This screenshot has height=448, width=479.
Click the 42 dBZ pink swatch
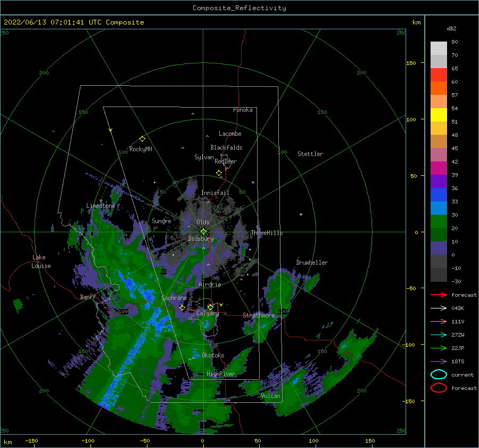click(439, 168)
